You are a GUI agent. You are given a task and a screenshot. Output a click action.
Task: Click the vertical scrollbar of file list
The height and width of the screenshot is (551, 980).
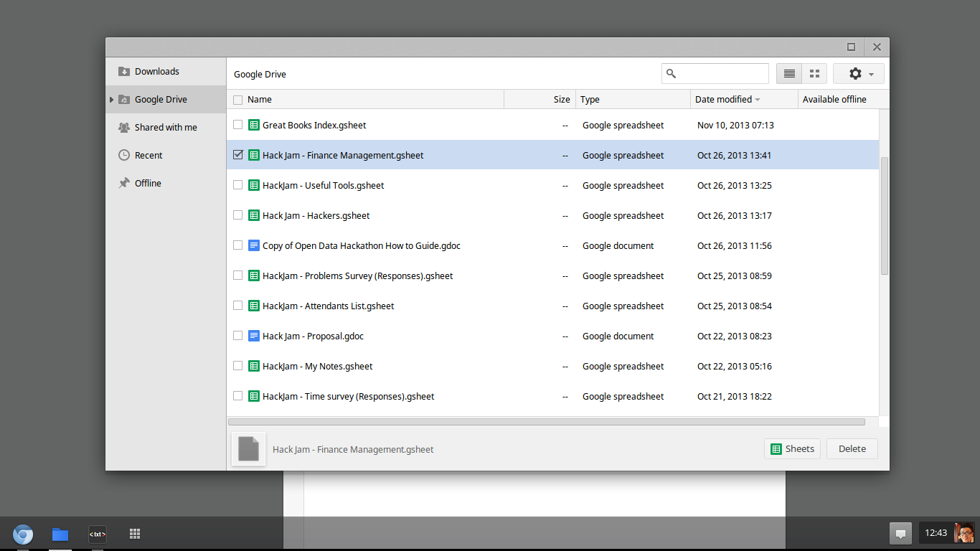pyautogui.click(x=885, y=215)
